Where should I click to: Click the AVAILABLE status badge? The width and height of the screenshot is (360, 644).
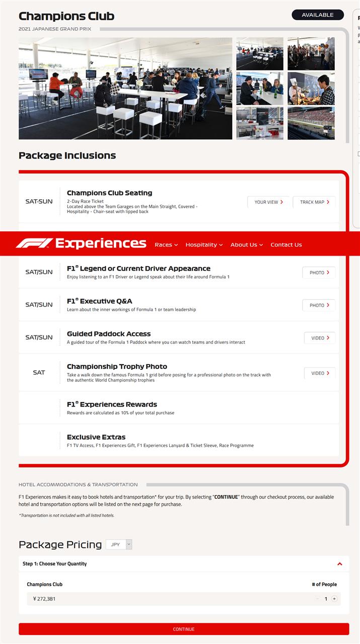tap(318, 15)
